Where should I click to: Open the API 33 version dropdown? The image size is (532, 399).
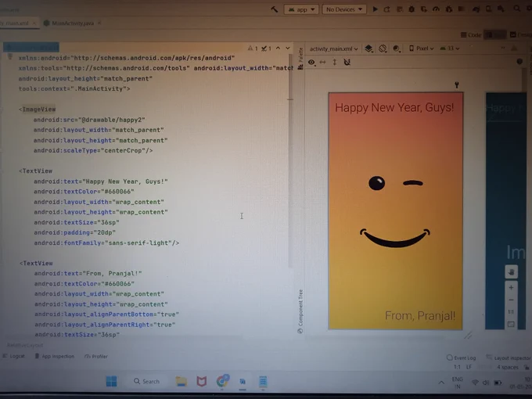coord(450,49)
